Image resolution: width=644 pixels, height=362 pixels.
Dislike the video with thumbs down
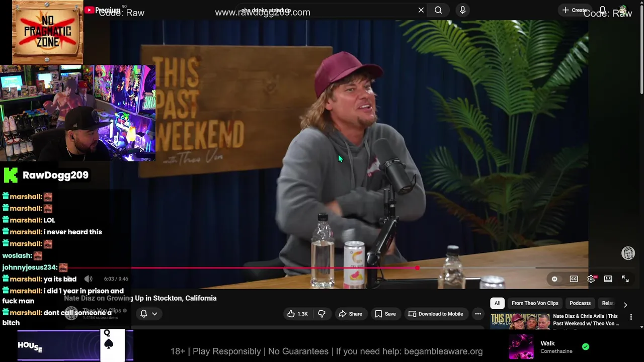322,314
